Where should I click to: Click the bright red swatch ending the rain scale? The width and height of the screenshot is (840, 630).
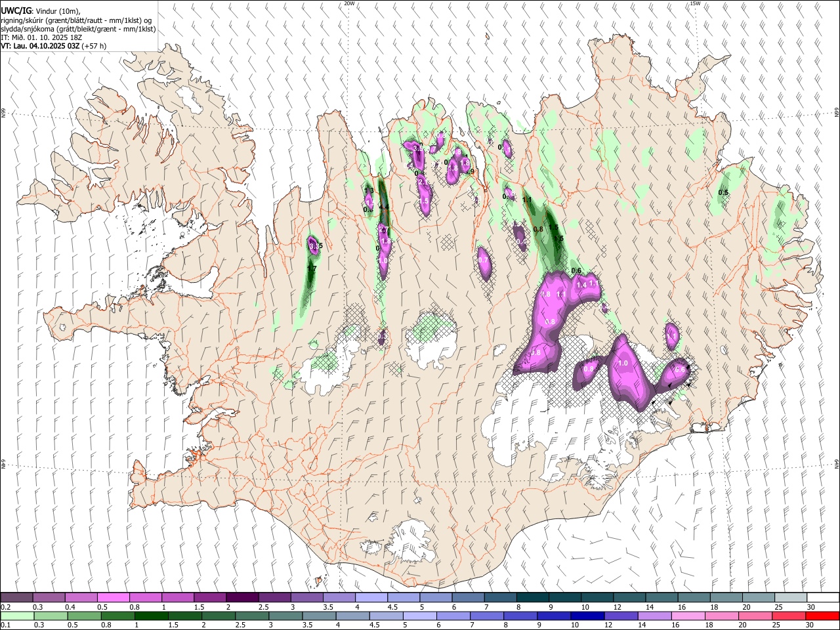pyautogui.click(x=823, y=616)
